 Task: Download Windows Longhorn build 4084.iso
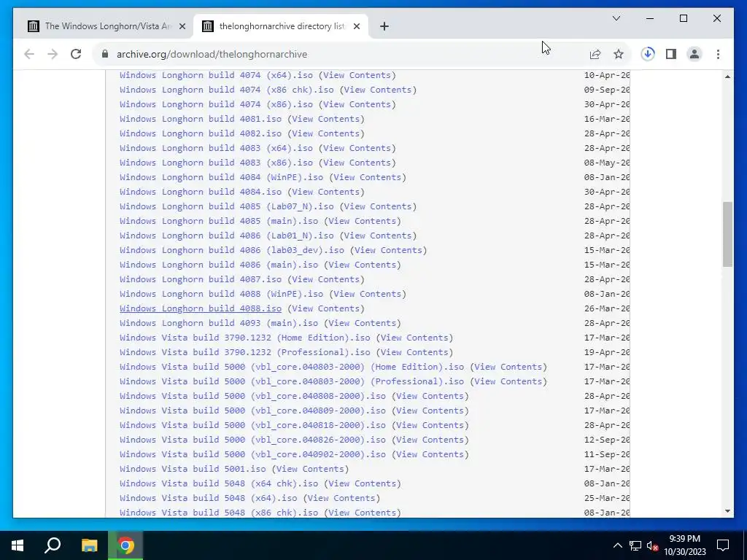[x=201, y=192]
